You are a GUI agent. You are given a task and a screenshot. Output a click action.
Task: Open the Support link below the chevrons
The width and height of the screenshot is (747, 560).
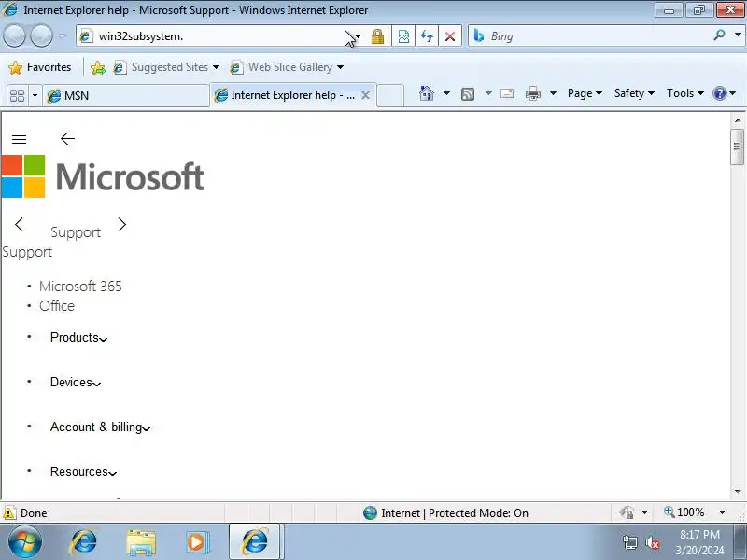point(27,252)
